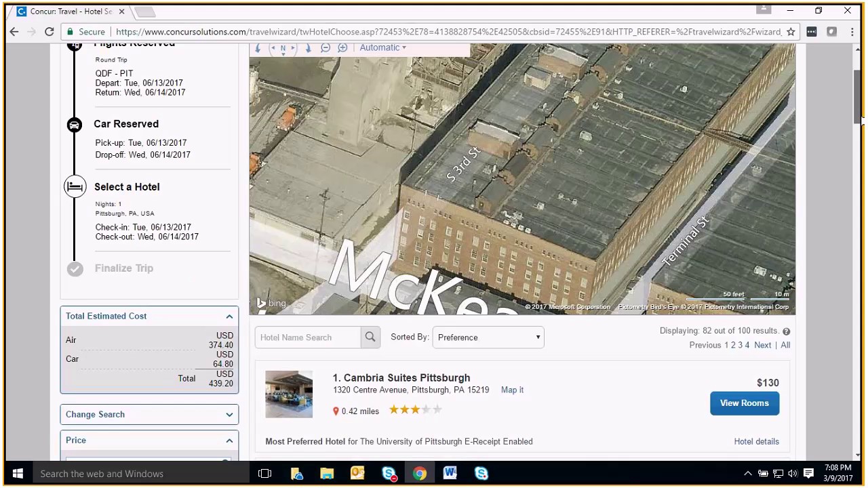Click the Car Reserved step icon
868x488 pixels.
pyautogui.click(x=75, y=125)
